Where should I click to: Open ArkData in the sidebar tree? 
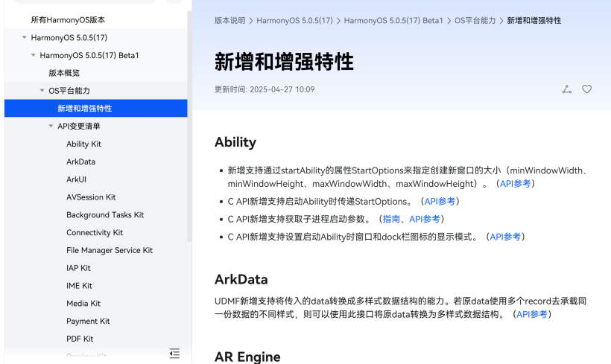[80, 162]
